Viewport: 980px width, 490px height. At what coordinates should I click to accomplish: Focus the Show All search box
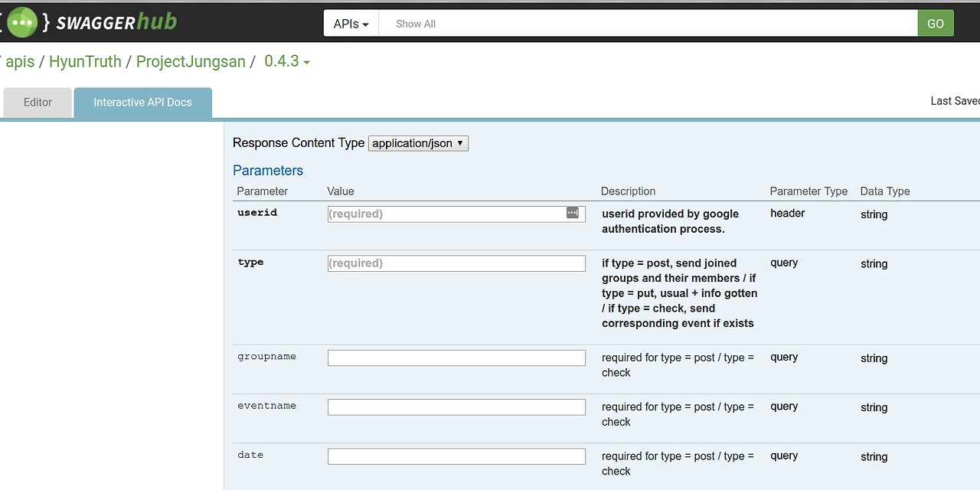pyautogui.click(x=648, y=24)
